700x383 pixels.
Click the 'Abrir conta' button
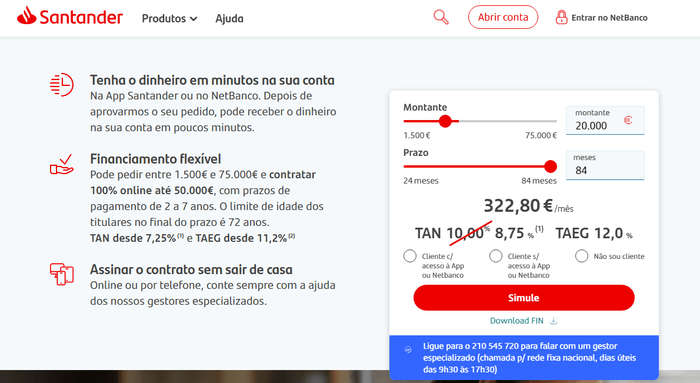click(503, 17)
